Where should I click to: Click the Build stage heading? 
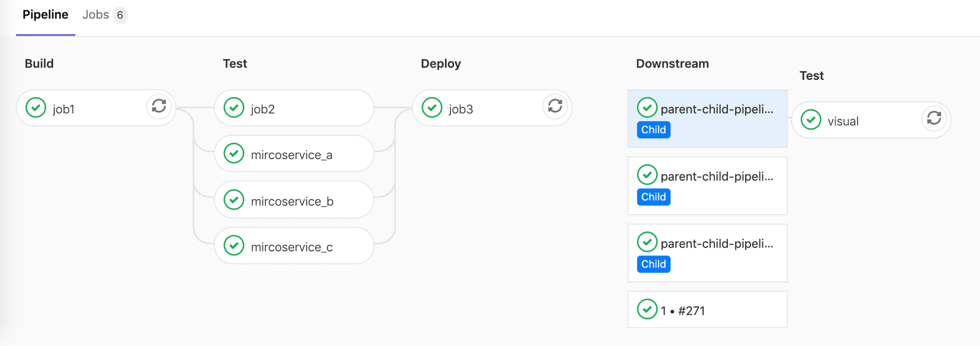pyautogui.click(x=39, y=64)
